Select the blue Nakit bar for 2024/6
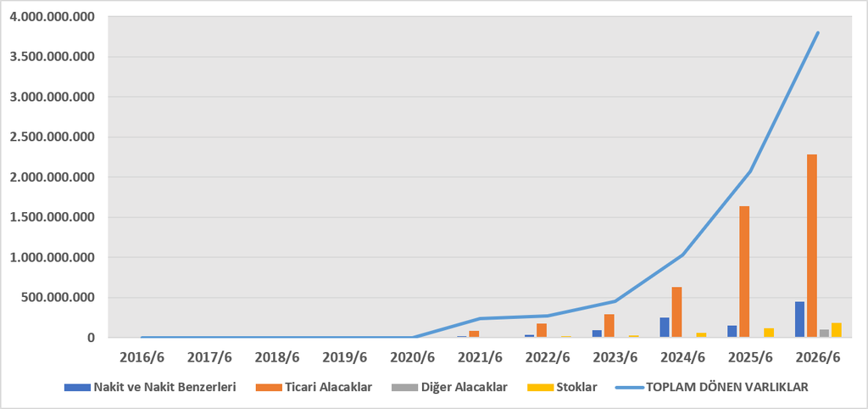The width and height of the screenshot is (868, 409). pos(665,327)
